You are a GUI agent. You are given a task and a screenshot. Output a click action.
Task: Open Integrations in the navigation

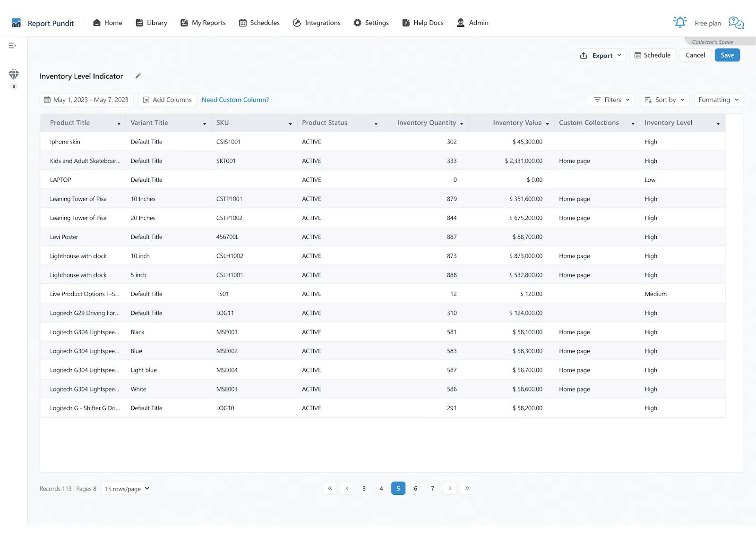317,23
